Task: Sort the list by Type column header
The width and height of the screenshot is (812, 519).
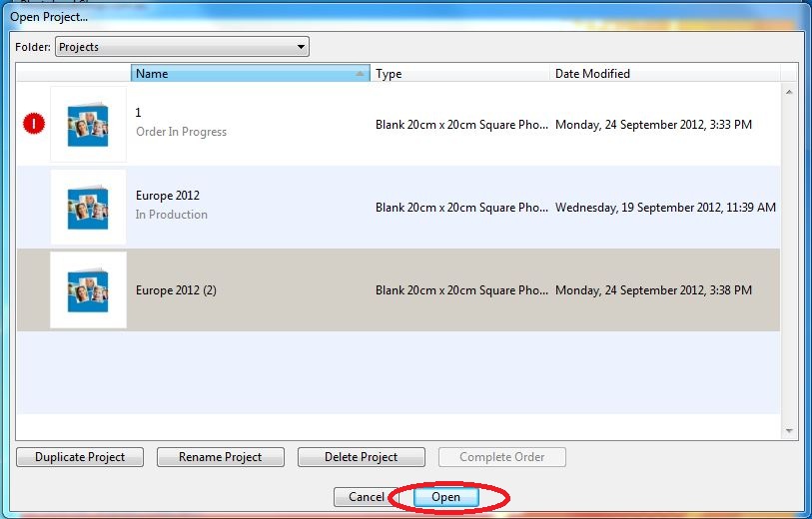Action: point(459,74)
